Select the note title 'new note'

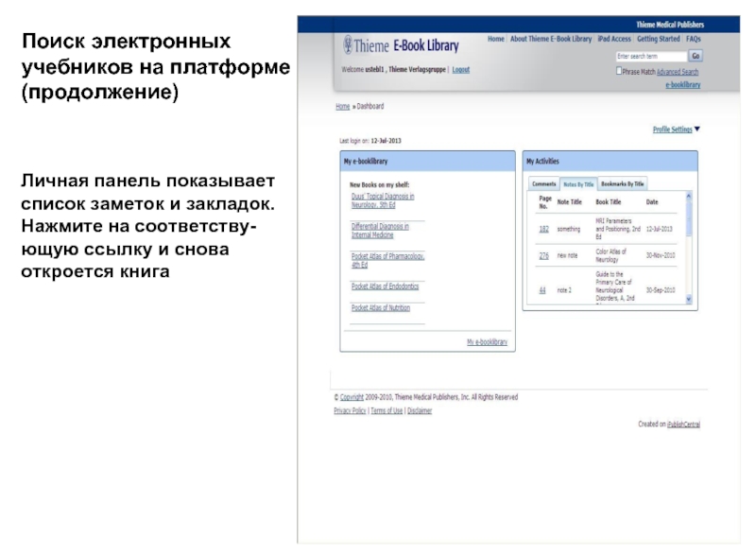pos(567,255)
